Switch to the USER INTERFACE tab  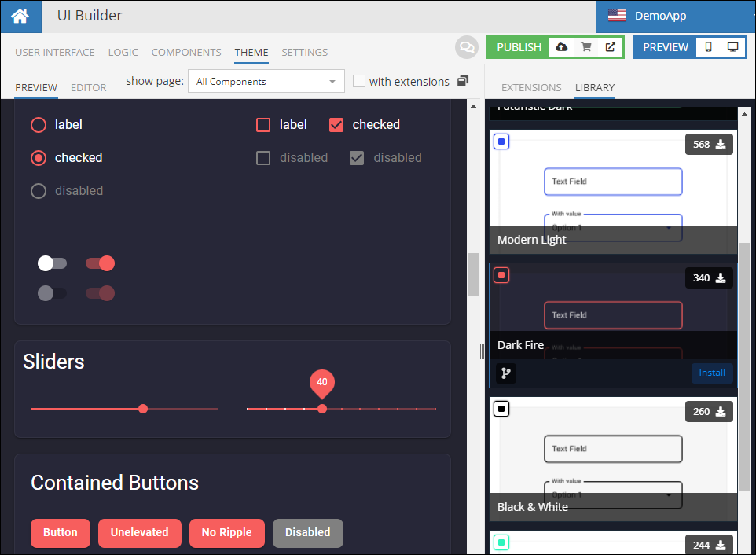click(x=55, y=52)
